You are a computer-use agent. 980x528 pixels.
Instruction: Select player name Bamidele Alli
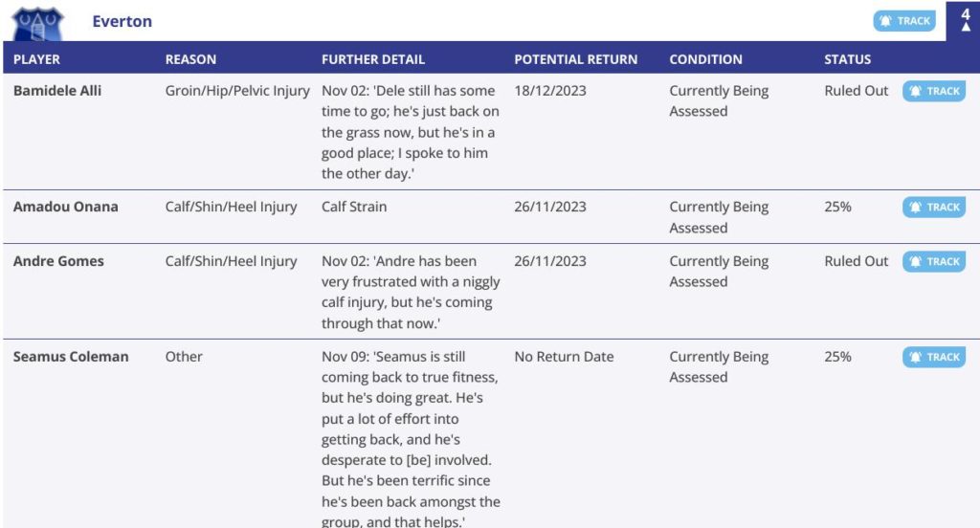click(x=56, y=91)
